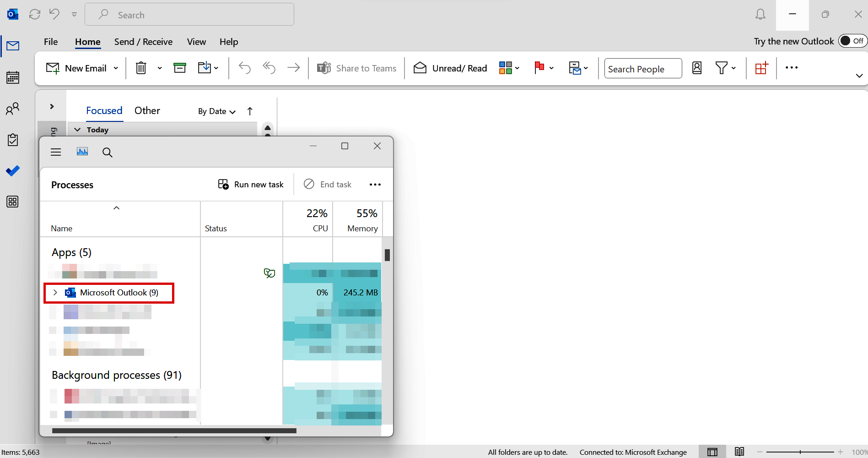The image size is (868, 458).
Task: Switch to the View ribbon tab
Action: (196, 42)
